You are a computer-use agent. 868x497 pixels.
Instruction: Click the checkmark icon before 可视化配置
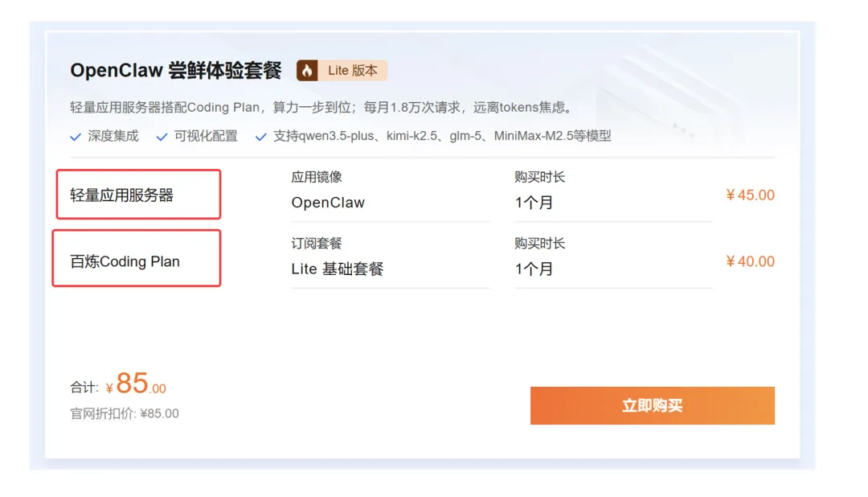pos(162,136)
